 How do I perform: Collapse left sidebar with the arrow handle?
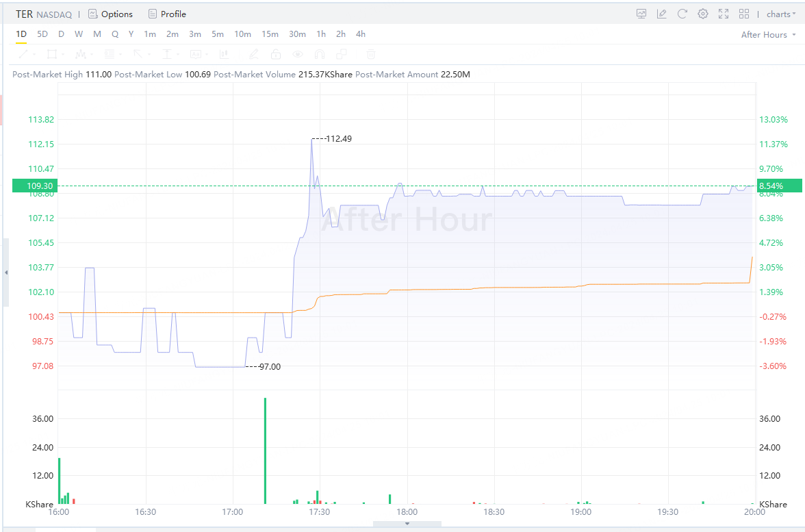(x=5, y=273)
